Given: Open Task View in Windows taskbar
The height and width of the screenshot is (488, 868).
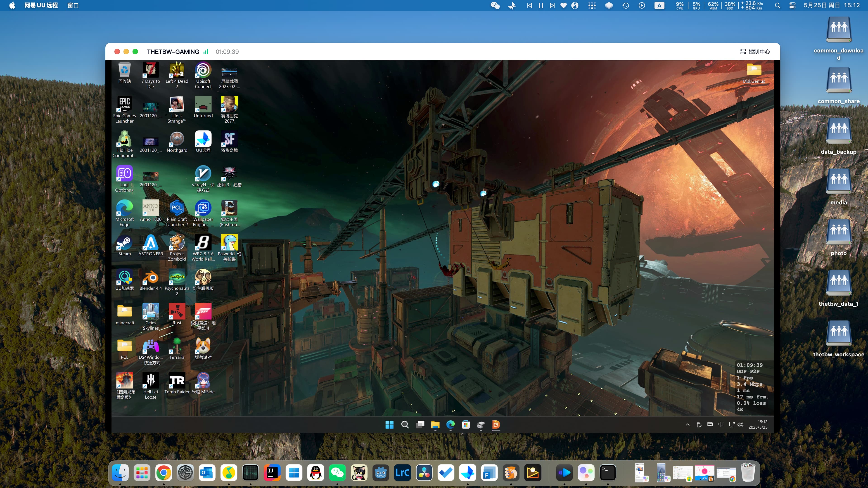Looking at the screenshot, I should click(420, 425).
